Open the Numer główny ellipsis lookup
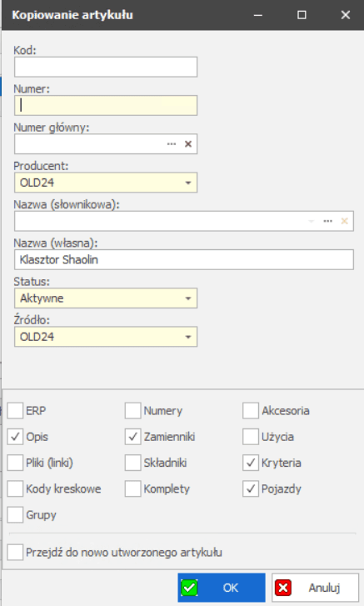 pyautogui.click(x=172, y=144)
